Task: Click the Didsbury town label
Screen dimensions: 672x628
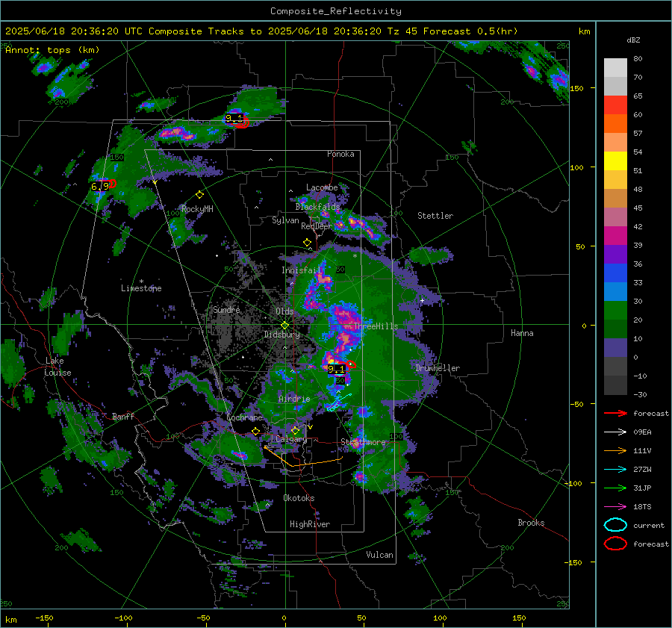Action: click(x=281, y=335)
